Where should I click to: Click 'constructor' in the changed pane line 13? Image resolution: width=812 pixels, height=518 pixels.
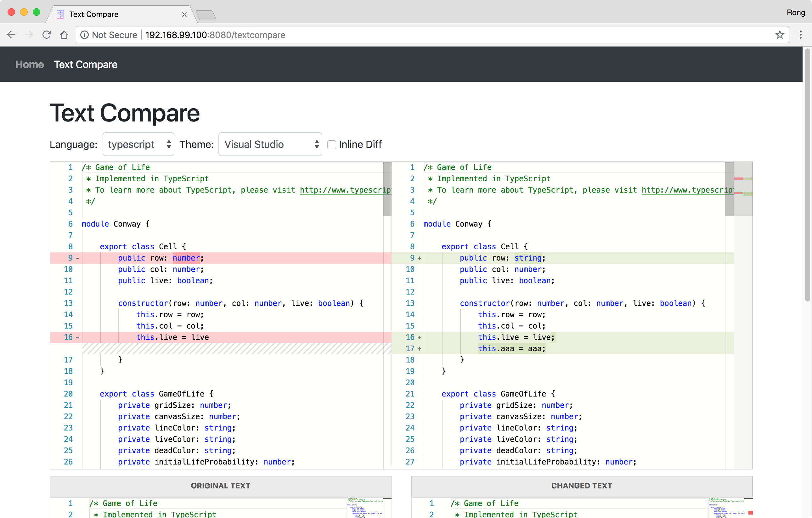485,303
